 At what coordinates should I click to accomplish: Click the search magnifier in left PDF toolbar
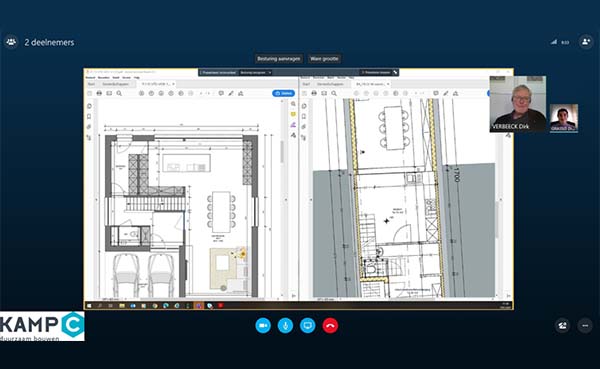point(119,93)
